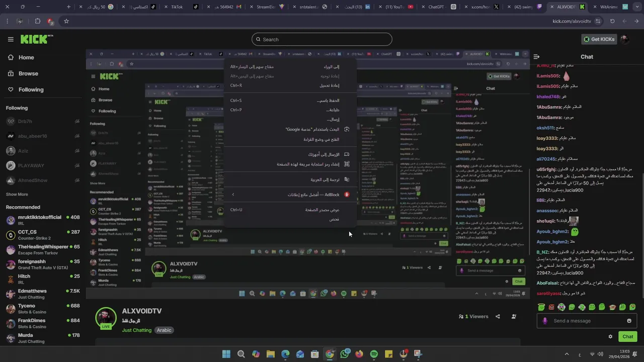Click the share stream icon

tap(498, 316)
